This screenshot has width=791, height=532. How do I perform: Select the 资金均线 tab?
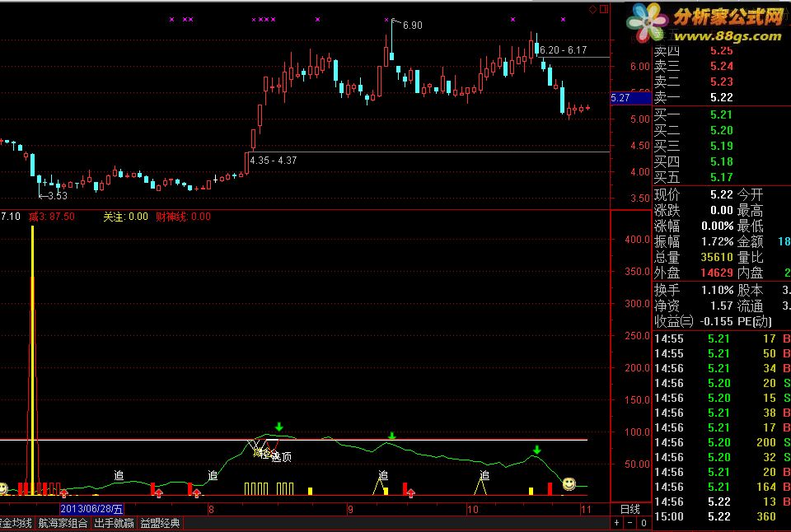[x=16, y=524]
